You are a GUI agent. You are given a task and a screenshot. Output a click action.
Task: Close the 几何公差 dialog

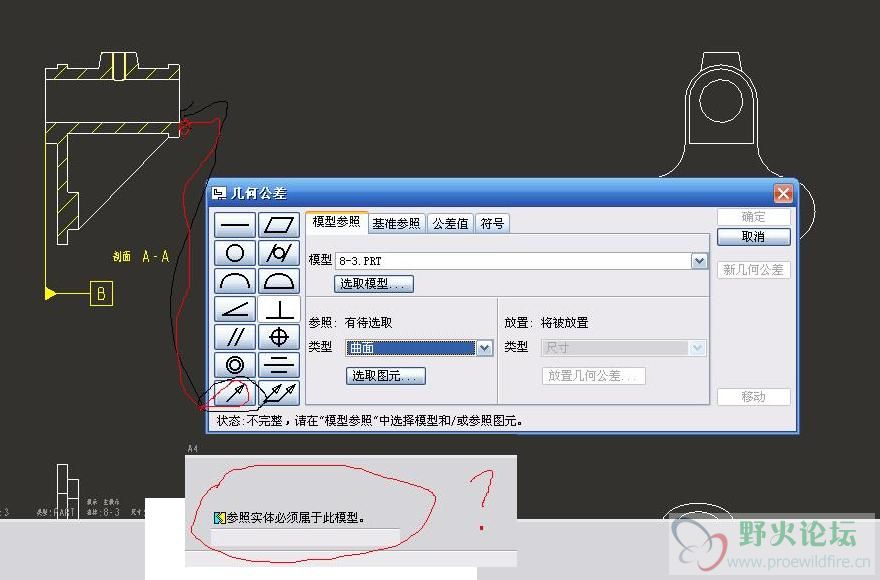[783, 194]
